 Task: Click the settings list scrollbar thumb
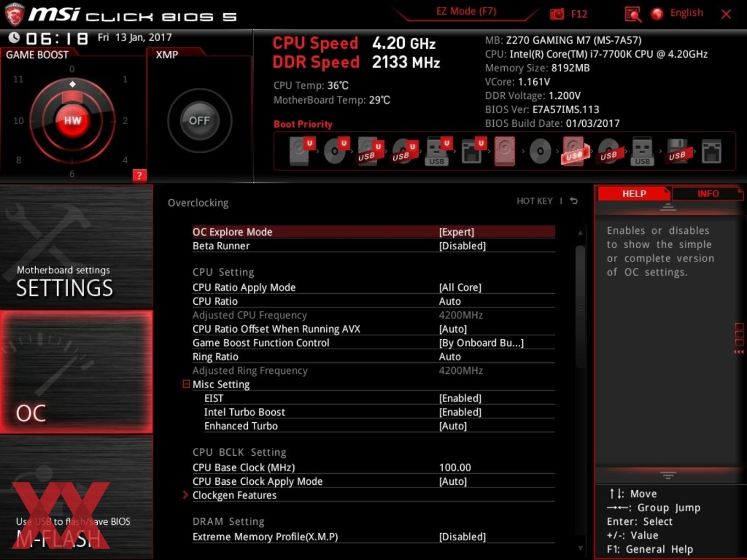coord(580,307)
